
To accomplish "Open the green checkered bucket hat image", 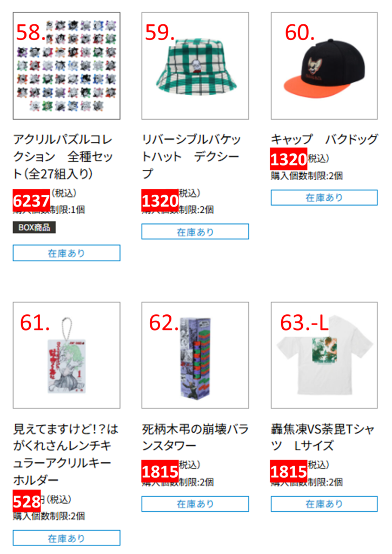I will coord(195,65).
